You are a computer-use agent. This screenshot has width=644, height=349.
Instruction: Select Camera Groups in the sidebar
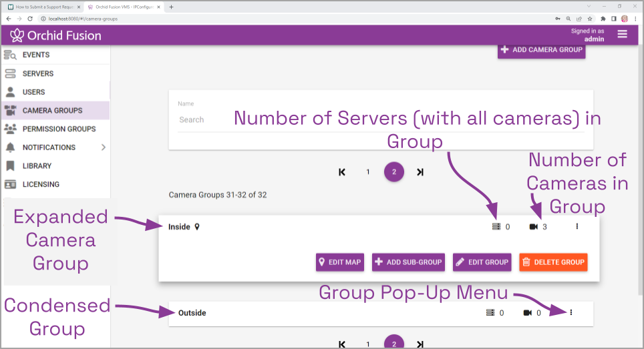point(55,110)
